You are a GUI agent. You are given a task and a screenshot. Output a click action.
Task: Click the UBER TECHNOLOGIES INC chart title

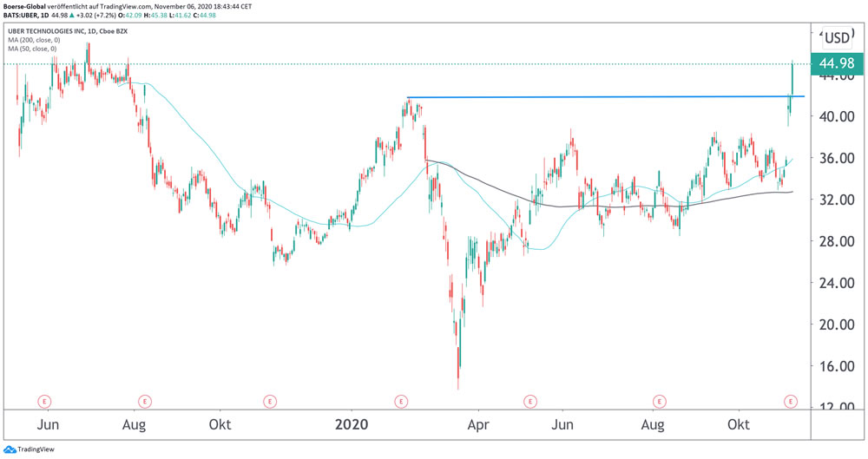pyautogui.click(x=68, y=31)
